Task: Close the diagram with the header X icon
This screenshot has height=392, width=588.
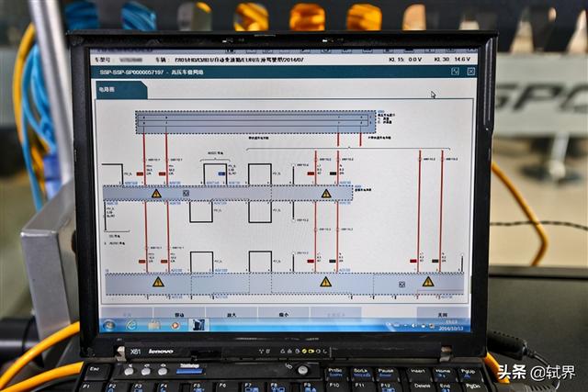Action: [471, 72]
